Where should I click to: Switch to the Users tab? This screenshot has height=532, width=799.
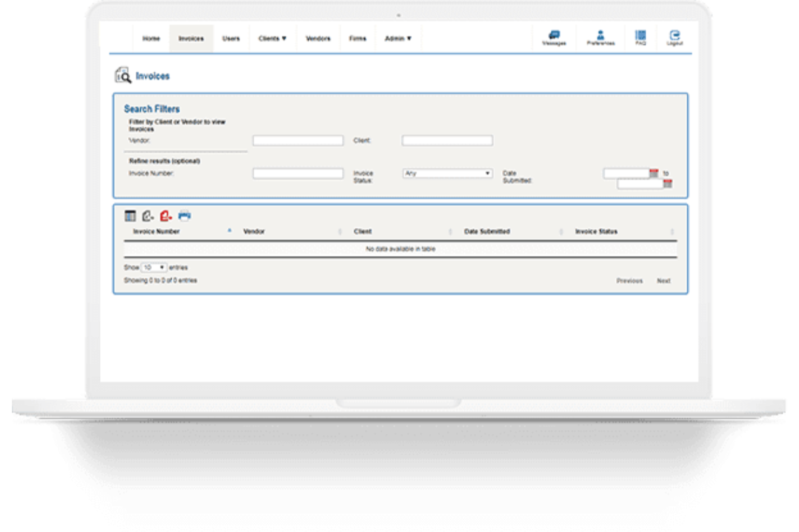[x=231, y=38]
